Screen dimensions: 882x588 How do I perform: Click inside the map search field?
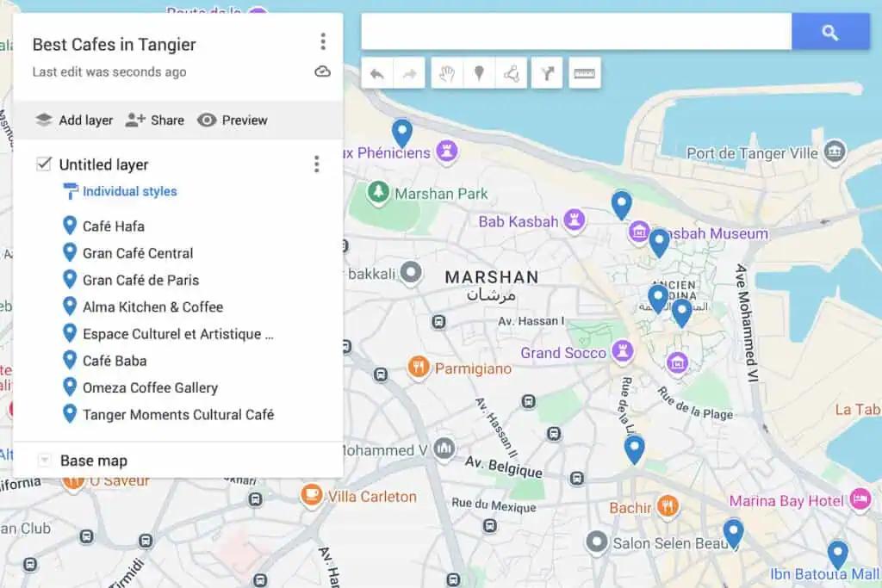click(x=576, y=32)
